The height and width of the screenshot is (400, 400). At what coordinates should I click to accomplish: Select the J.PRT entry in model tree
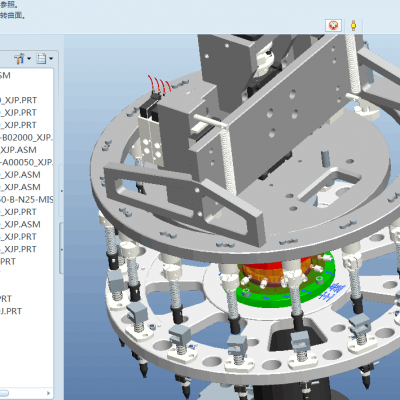(11, 311)
